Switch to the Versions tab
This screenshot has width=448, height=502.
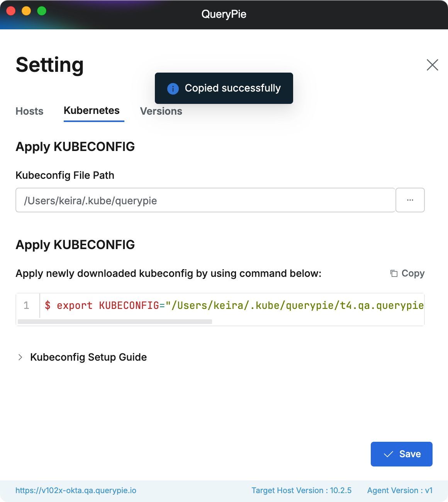(x=161, y=111)
